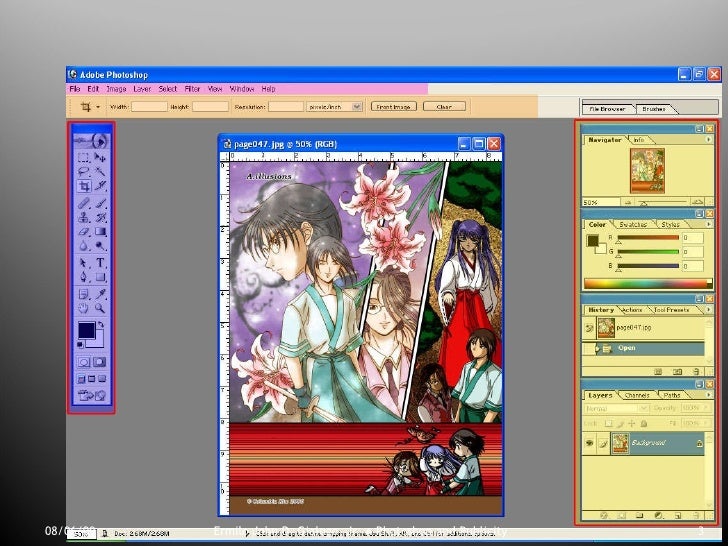Swap foreground and background colors
The height and width of the screenshot is (546, 728).
(x=100, y=325)
